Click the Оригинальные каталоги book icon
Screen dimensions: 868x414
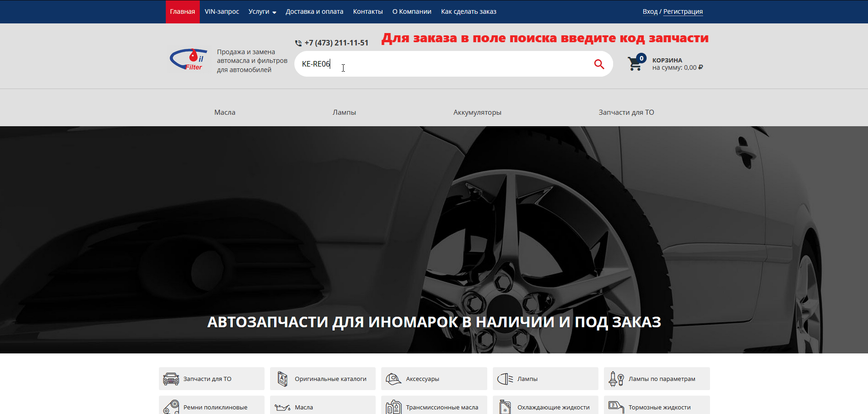282,379
